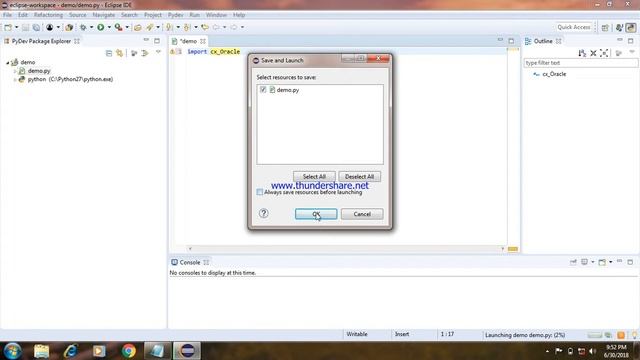Minimize the editor area
This screenshot has height=360, width=640.
pos(500,40)
